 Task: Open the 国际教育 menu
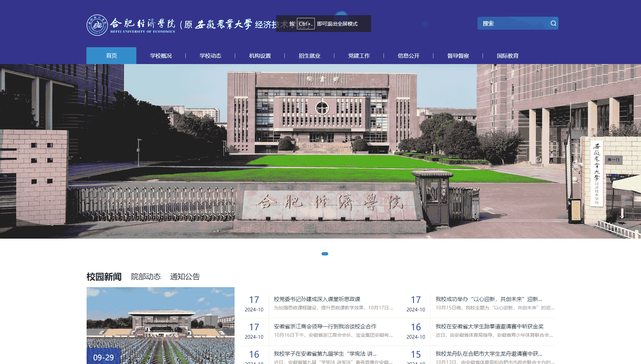[508, 56]
